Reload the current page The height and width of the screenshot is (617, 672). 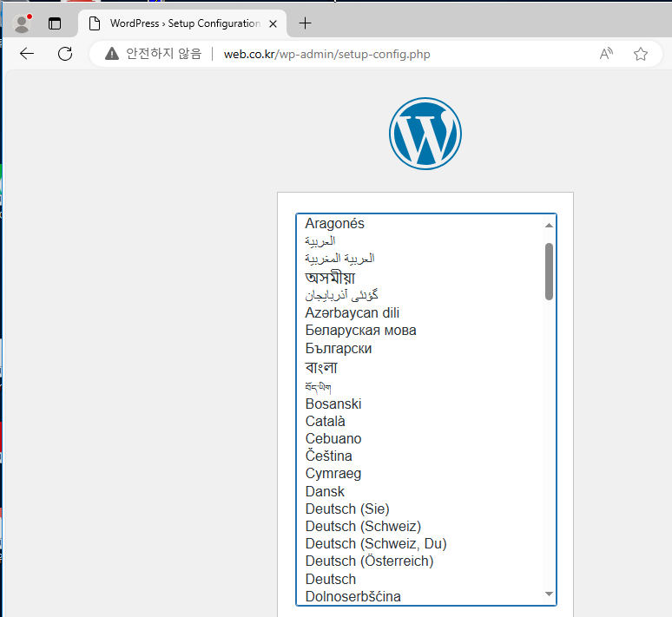point(65,54)
